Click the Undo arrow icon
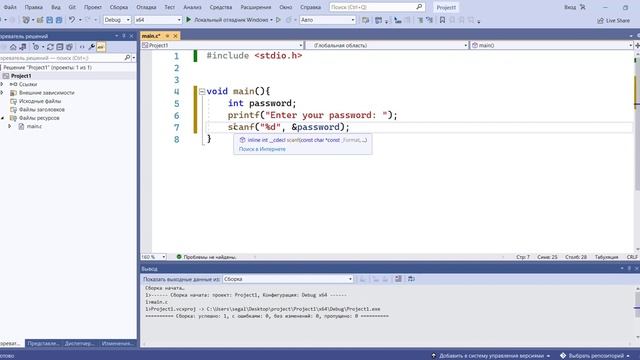This screenshot has height=360, width=640. tap(72, 20)
